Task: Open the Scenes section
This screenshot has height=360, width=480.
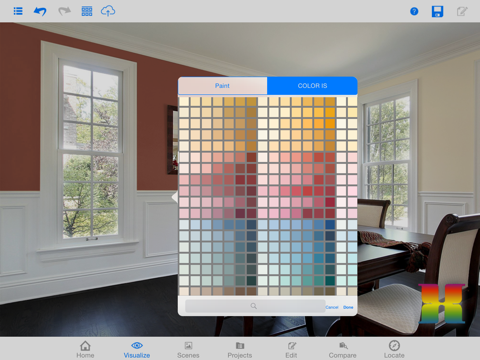Action: coord(188,349)
